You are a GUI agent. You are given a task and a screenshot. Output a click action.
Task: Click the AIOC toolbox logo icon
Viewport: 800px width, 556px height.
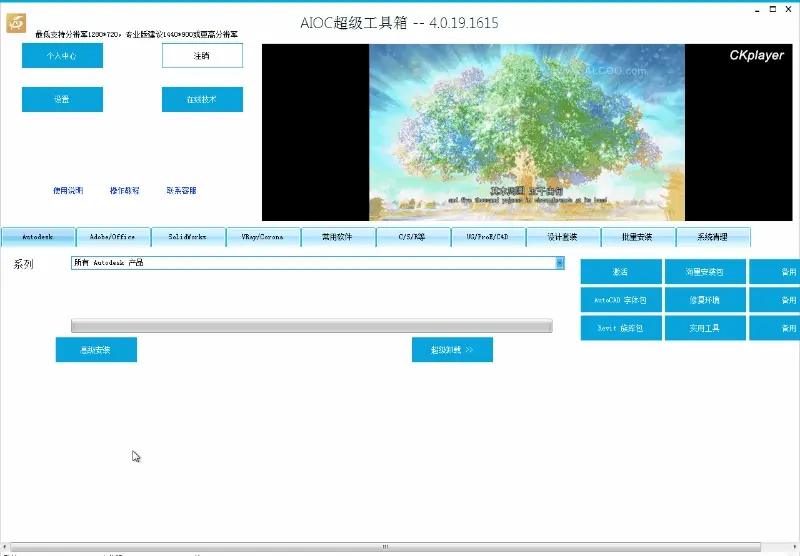pyautogui.click(x=16, y=23)
